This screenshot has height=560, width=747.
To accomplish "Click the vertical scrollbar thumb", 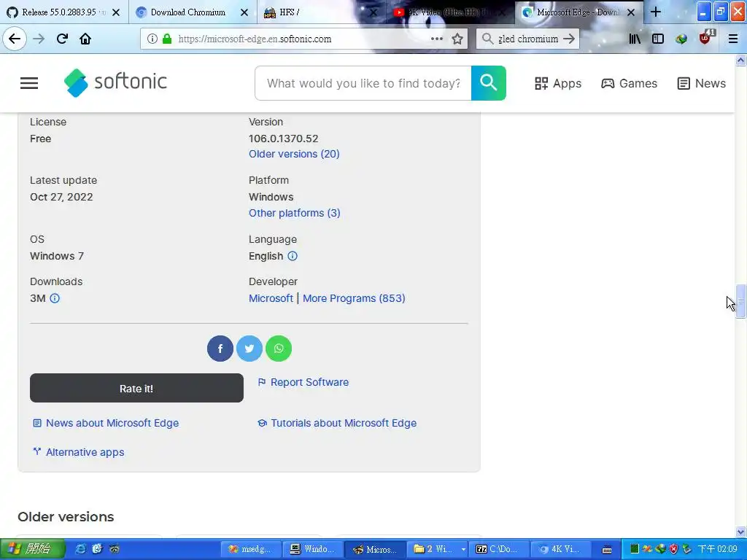I will pyautogui.click(x=740, y=300).
